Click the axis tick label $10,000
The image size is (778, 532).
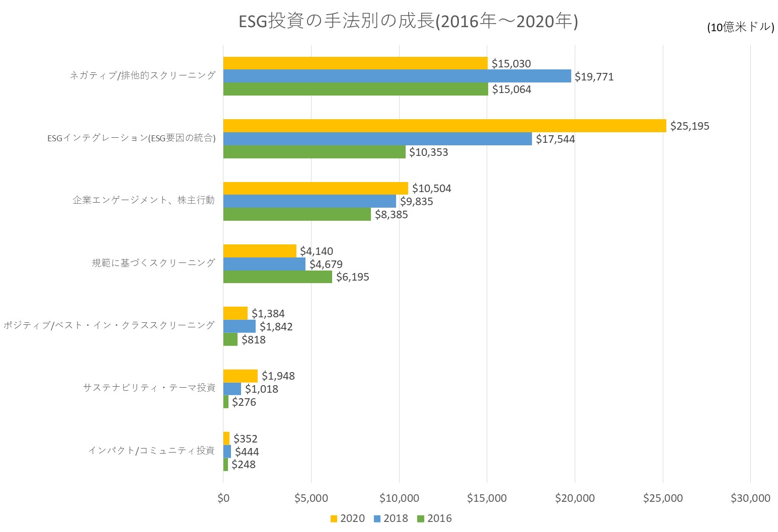pos(399,498)
